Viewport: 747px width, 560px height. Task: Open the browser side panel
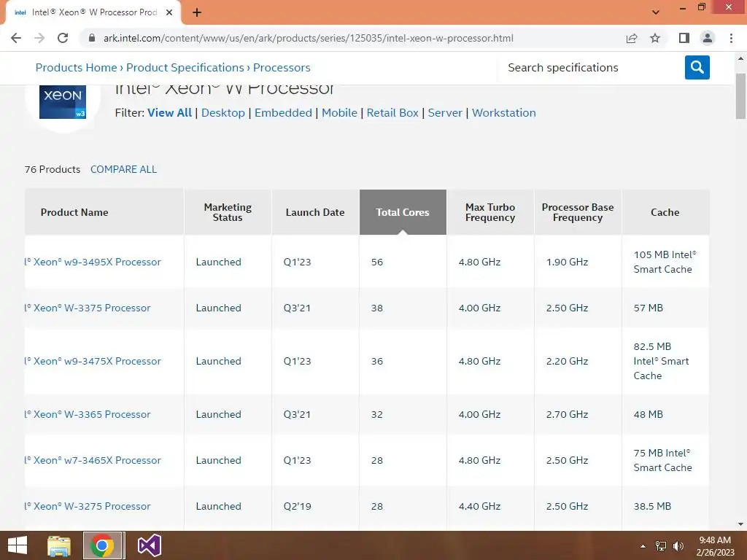[684, 38]
